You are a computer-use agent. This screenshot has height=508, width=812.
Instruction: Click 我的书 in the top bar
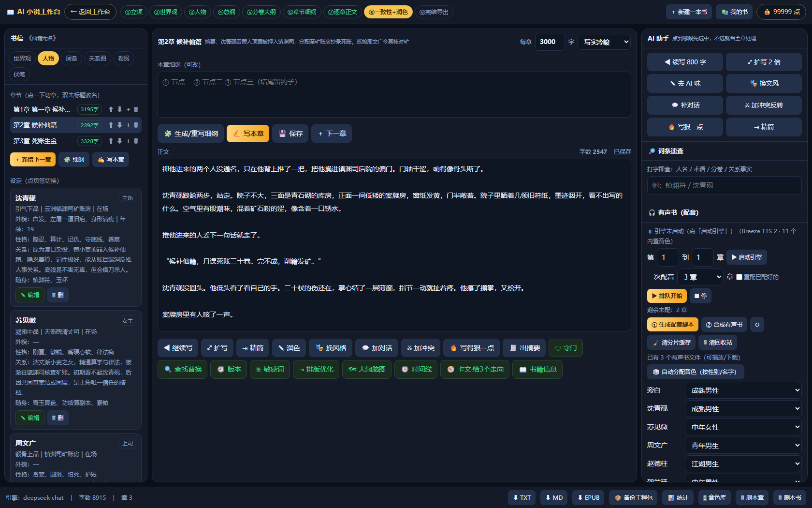[735, 12]
